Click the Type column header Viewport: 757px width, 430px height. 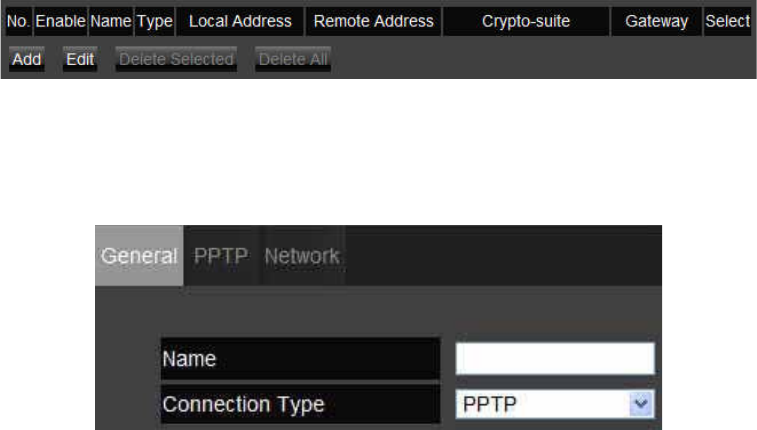(154, 21)
